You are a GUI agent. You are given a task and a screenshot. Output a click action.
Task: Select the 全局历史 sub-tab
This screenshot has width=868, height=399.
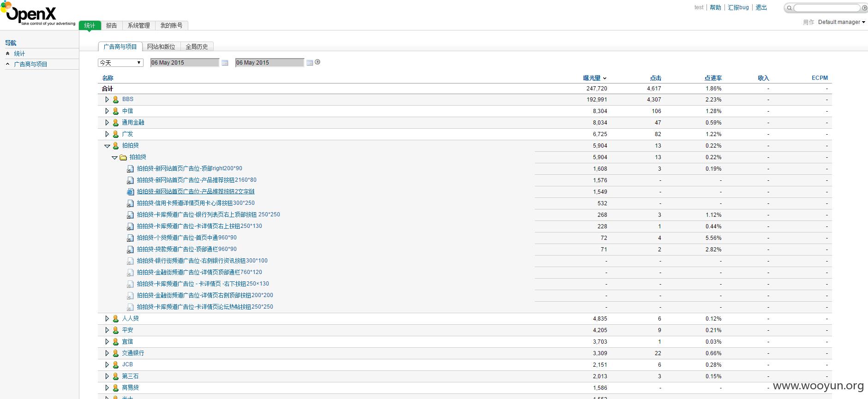click(x=197, y=47)
